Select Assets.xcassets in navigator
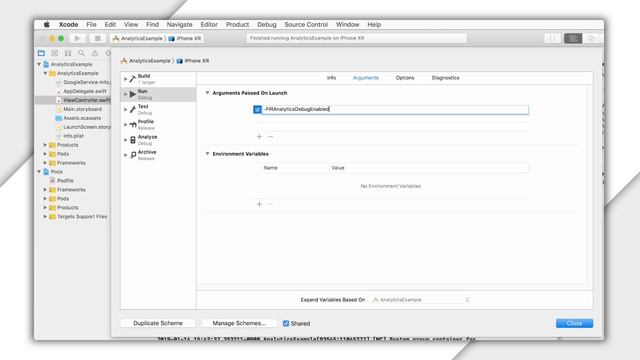Image resolution: width=640 pixels, height=360 pixels. tap(82, 118)
